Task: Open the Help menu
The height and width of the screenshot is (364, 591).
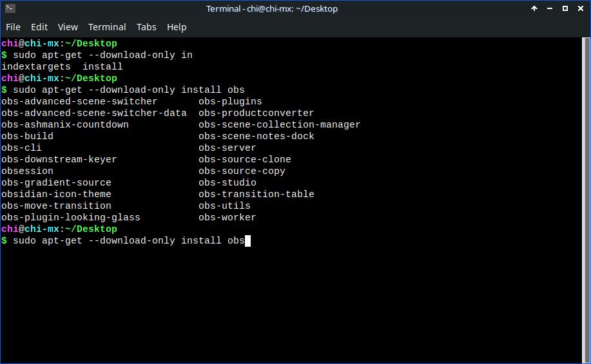Action: [177, 27]
